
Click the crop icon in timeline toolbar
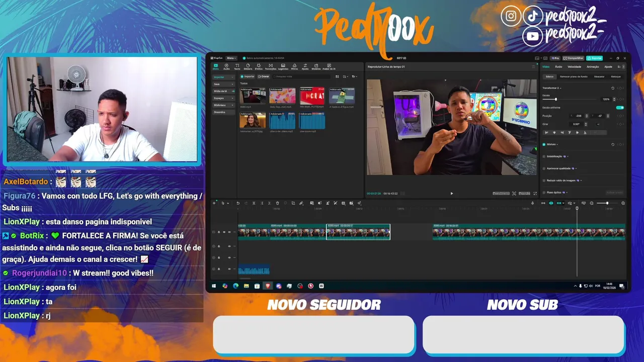(x=293, y=203)
